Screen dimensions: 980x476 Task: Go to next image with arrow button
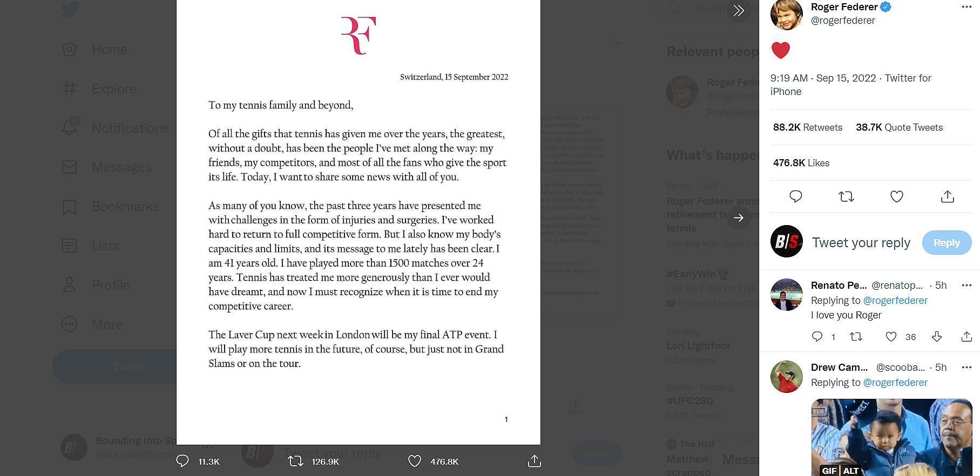coord(739,217)
